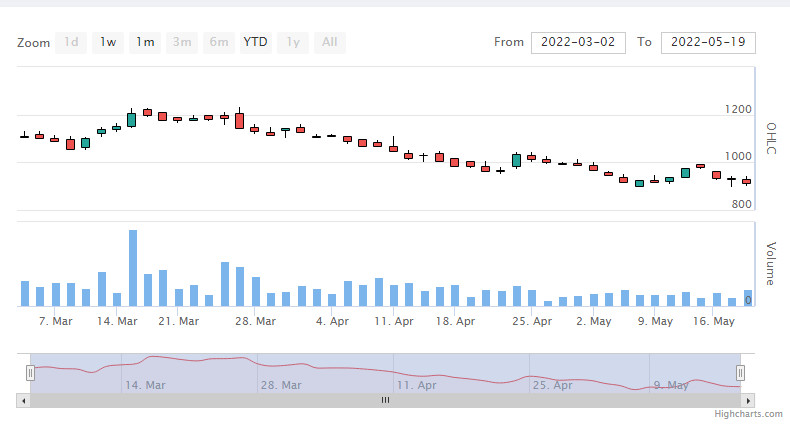
Task: Select the 1m zoom range
Action: click(x=145, y=42)
